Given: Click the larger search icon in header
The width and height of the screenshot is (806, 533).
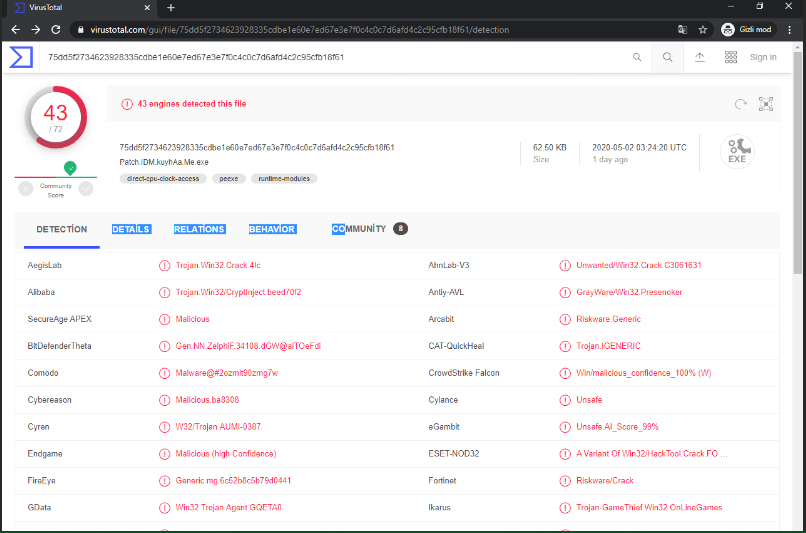Looking at the screenshot, I should coord(667,57).
